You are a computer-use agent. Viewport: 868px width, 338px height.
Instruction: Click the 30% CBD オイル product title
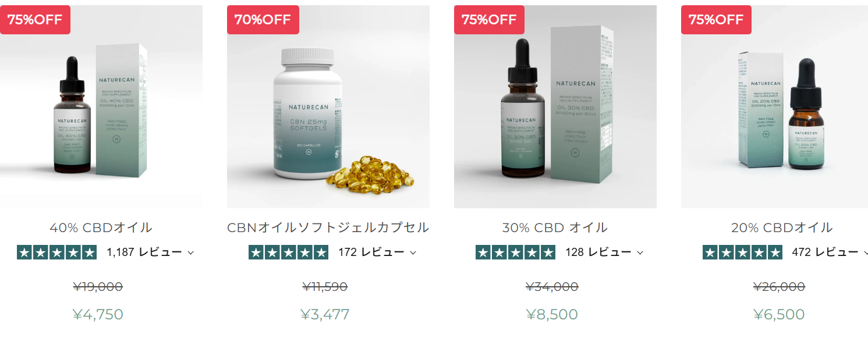[555, 227]
